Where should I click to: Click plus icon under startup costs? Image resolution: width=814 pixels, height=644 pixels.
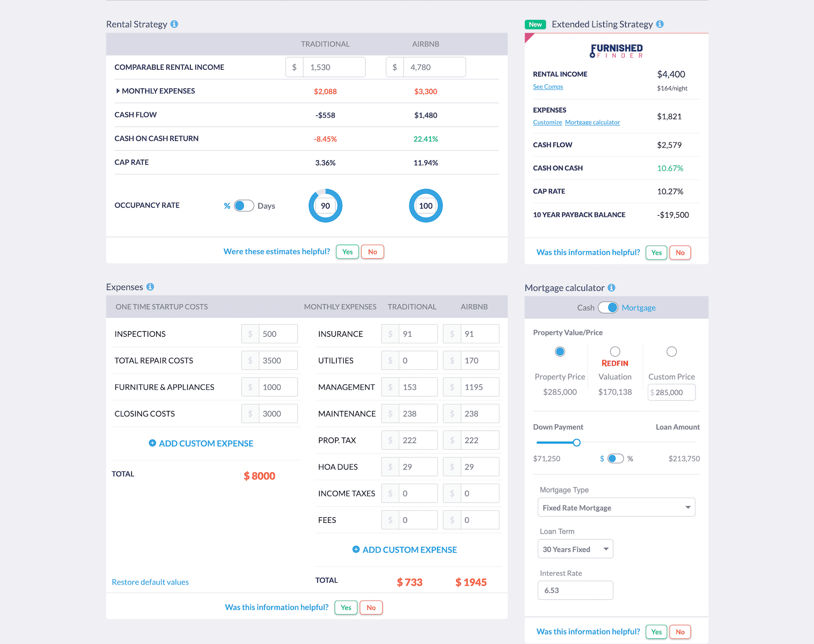tap(152, 443)
